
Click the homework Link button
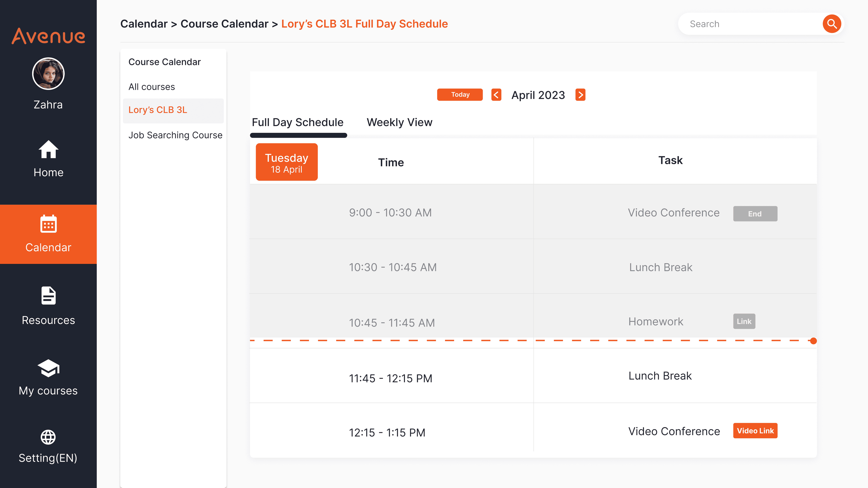pyautogui.click(x=744, y=321)
